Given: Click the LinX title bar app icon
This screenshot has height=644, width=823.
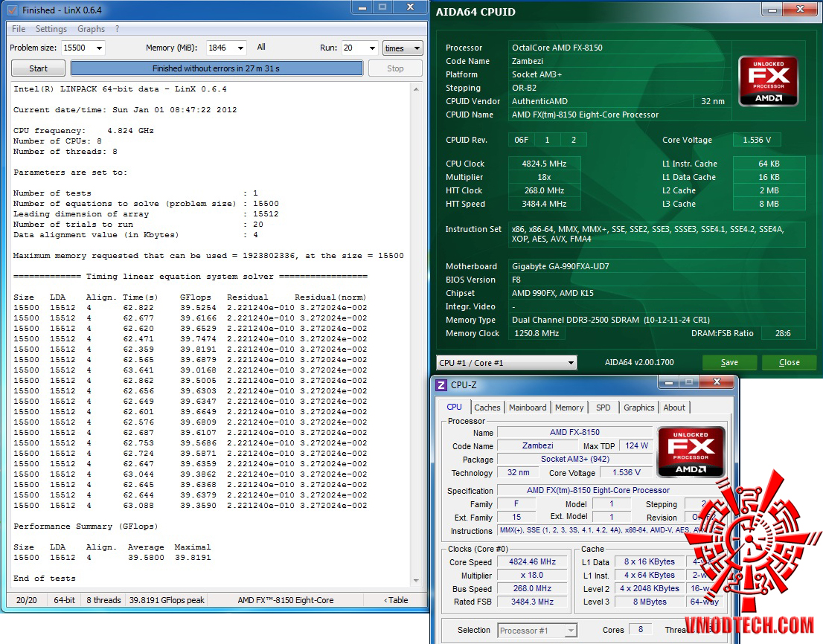Looking at the screenshot, I should coord(12,10).
